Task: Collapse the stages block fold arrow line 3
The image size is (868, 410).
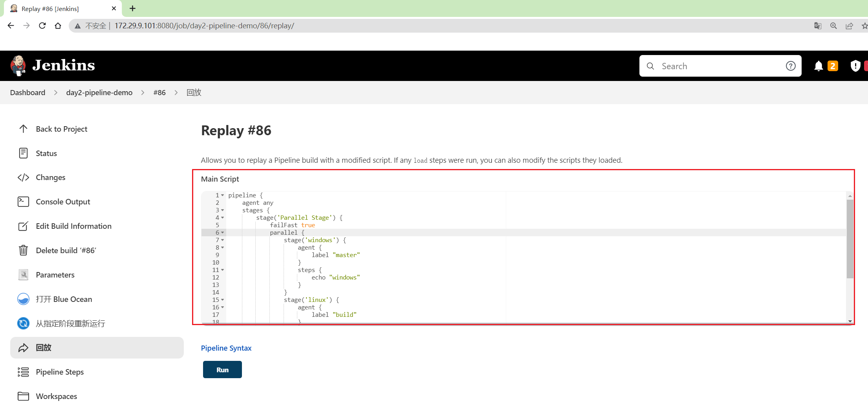Action: click(x=223, y=210)
